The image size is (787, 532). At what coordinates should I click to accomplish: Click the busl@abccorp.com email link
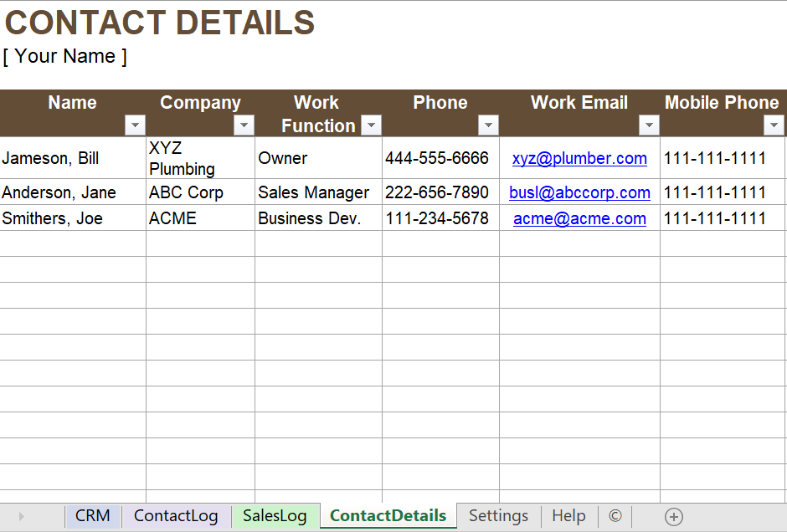click(579, 192)
